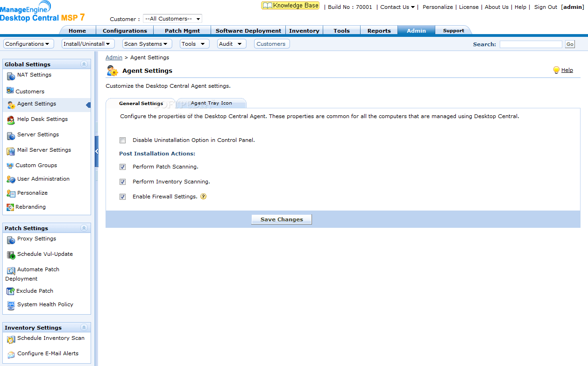588x366 pixels.
Task: Switch to the Agent Tray Icon tab
Action: coord(211,103)
